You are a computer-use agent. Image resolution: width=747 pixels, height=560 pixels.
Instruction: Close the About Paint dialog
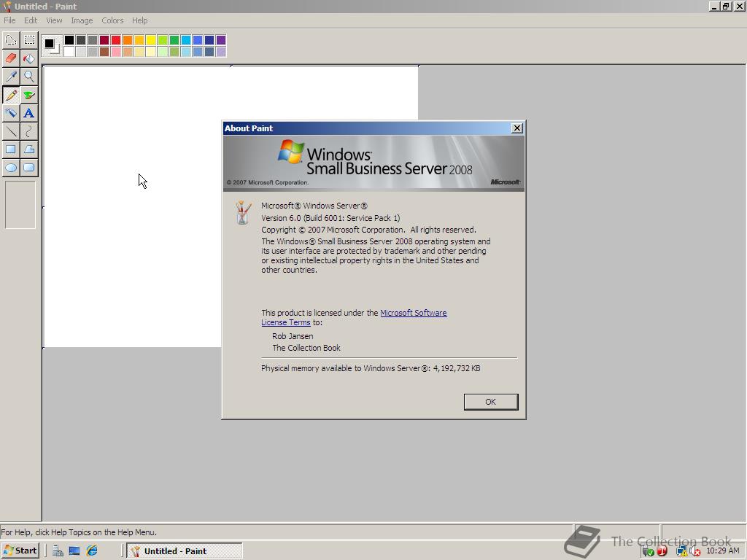coord(517,128)
